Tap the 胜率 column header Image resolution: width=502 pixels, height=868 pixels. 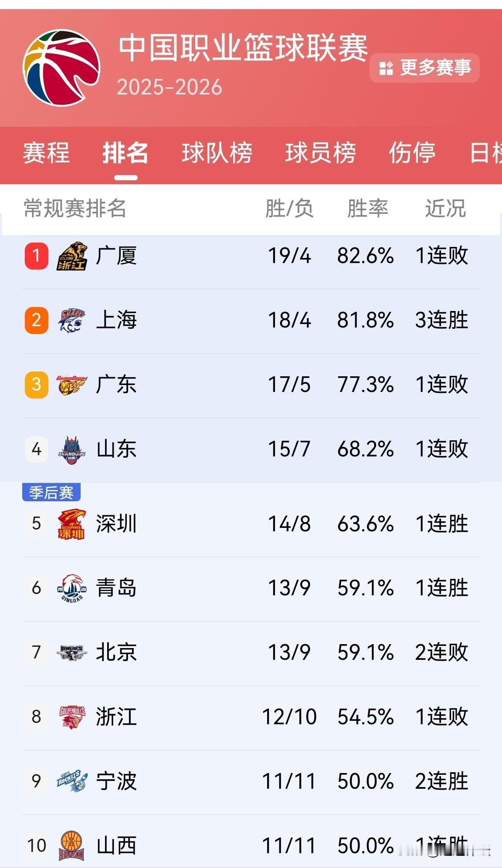tap(367, 208)
